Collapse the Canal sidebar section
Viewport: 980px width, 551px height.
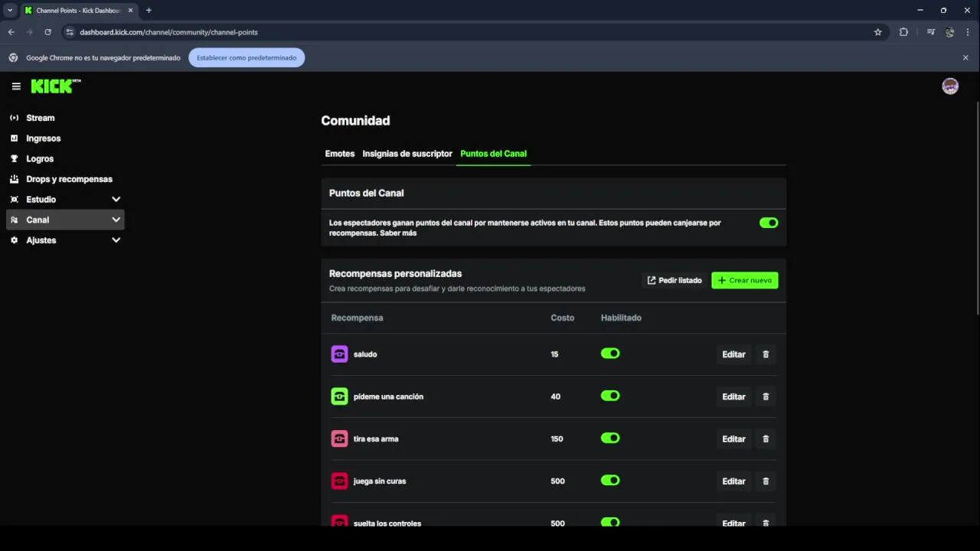pos(116,220)
